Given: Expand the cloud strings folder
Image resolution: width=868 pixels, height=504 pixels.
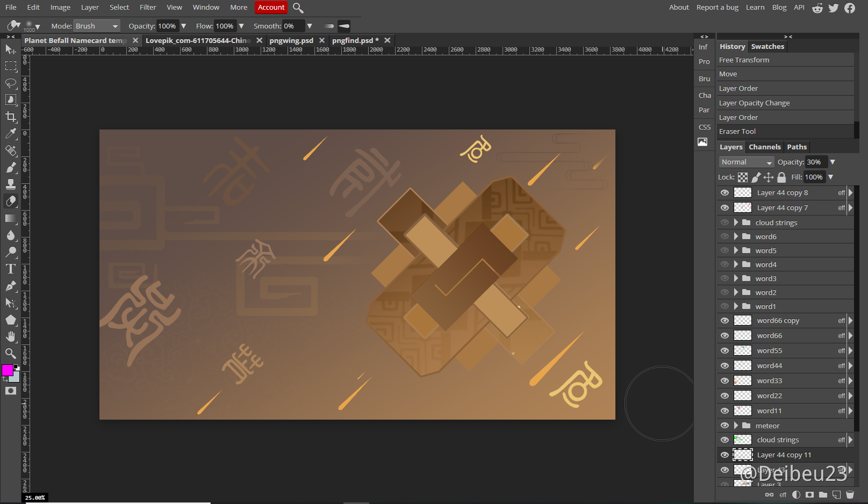Looking at the screenshot, I should pyautogui.click(x=736, y=222).
